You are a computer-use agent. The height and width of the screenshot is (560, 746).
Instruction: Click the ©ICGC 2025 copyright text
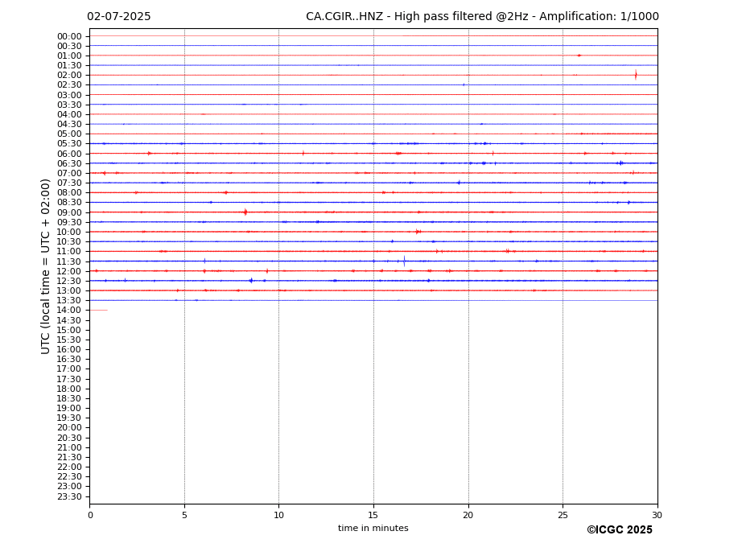coord(620,529)
